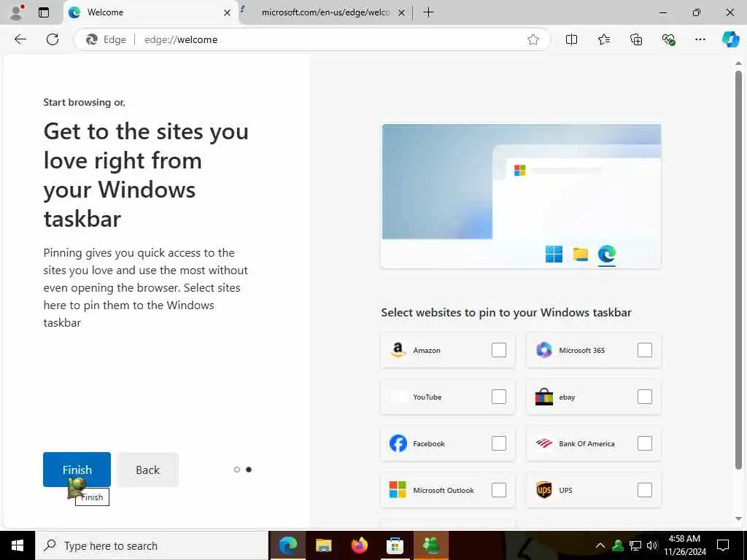Open the Collections icon
This screenshot has height=560, width=747.
click(636, 39)
